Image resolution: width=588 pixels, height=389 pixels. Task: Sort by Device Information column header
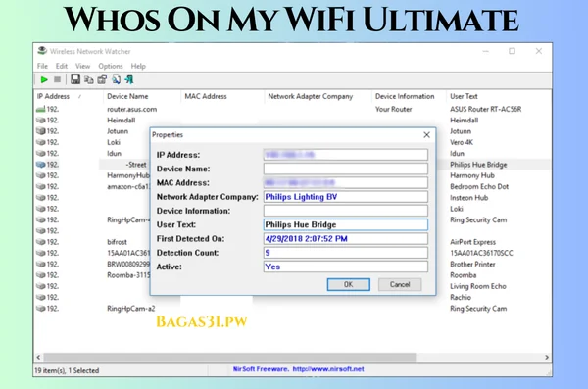coord(405,96)
